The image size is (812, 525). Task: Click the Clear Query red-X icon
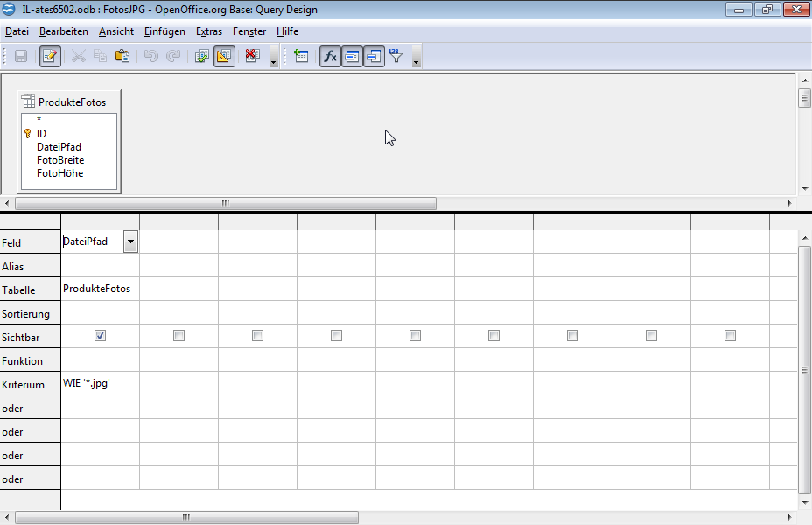[253, 56]
